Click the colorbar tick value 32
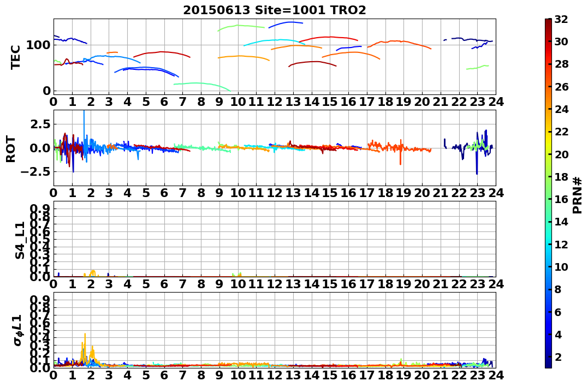The height and width of the screenshot is (387, 588). [561, 19]
